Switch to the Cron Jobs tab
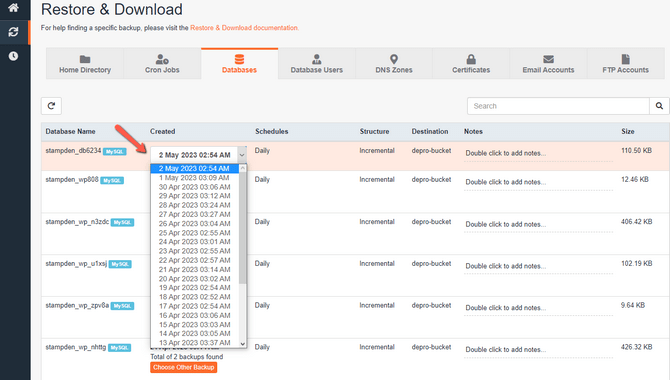This screenshot has width=670, height=380. click(162, 64)
